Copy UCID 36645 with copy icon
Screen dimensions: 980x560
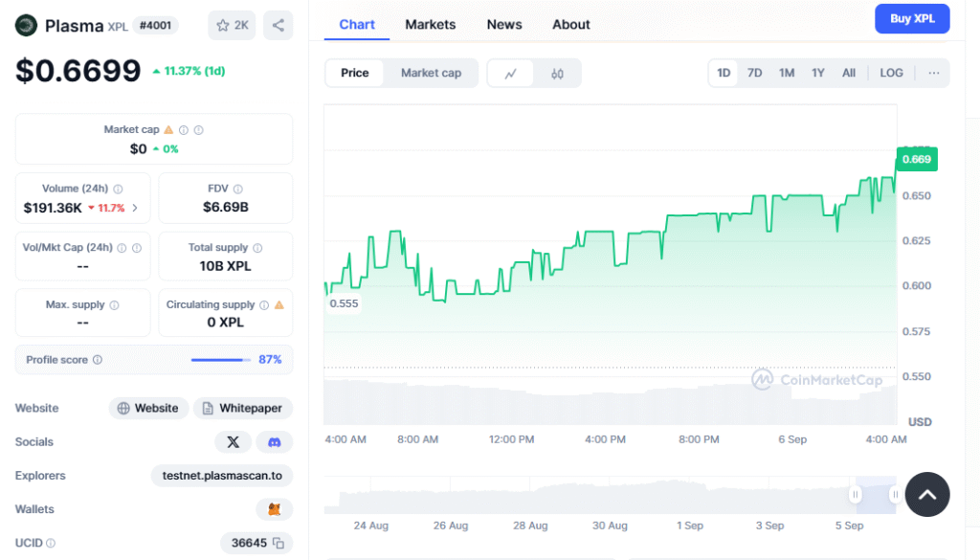[x=278, y=543]
